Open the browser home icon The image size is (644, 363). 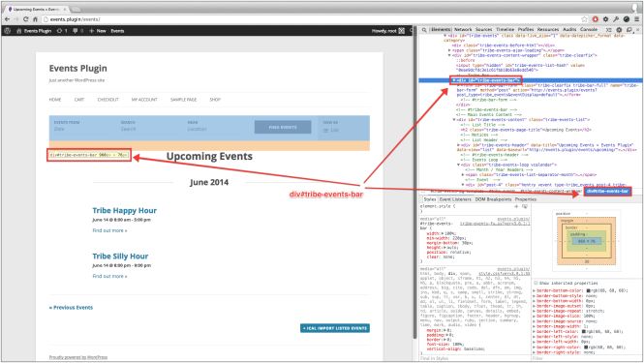point(35,19)
